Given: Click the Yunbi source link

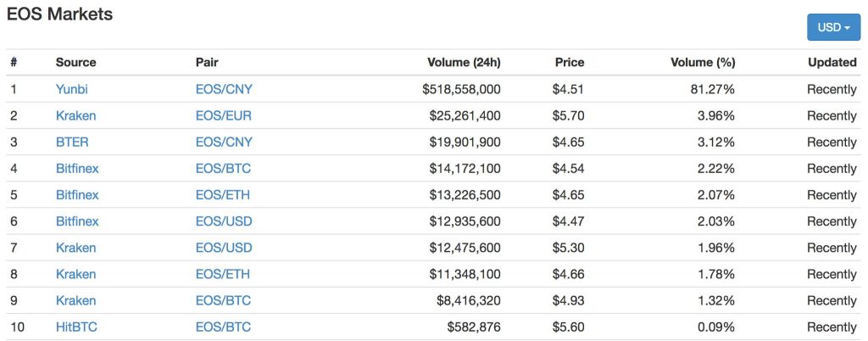Looking at the screenshot, I should [x=71, y=89].
